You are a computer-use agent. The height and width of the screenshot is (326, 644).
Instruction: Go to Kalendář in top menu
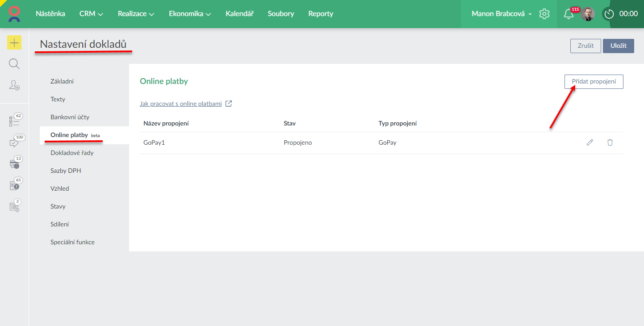(x=239, y=14)
